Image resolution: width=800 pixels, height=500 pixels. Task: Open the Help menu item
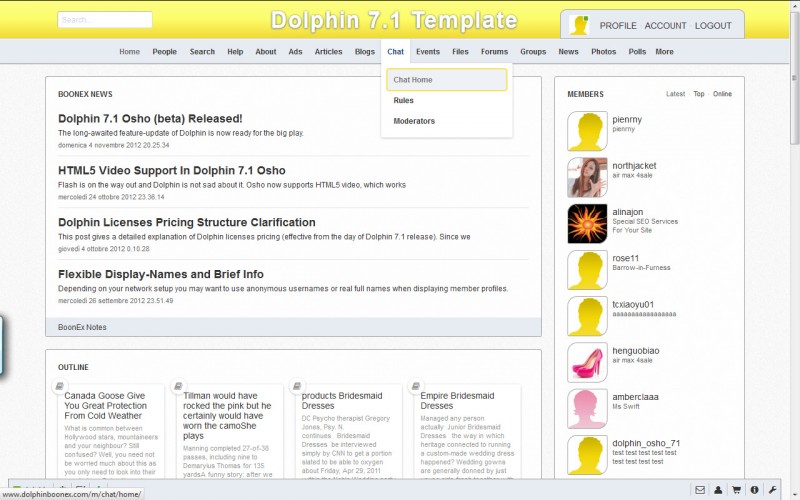235,52
